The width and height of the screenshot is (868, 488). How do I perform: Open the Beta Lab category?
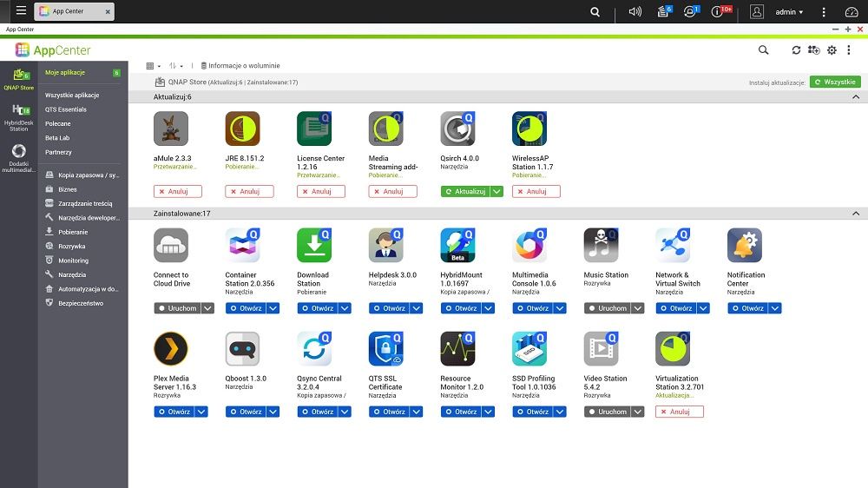tap(57, 138)
